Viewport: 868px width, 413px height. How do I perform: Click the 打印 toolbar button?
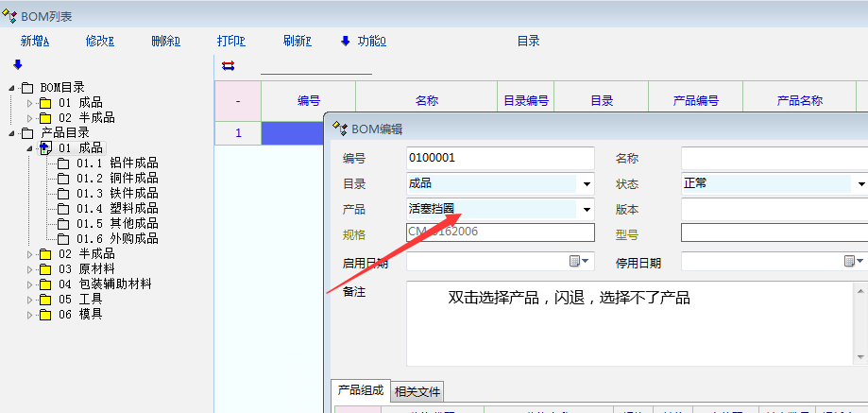click(230, 42)
